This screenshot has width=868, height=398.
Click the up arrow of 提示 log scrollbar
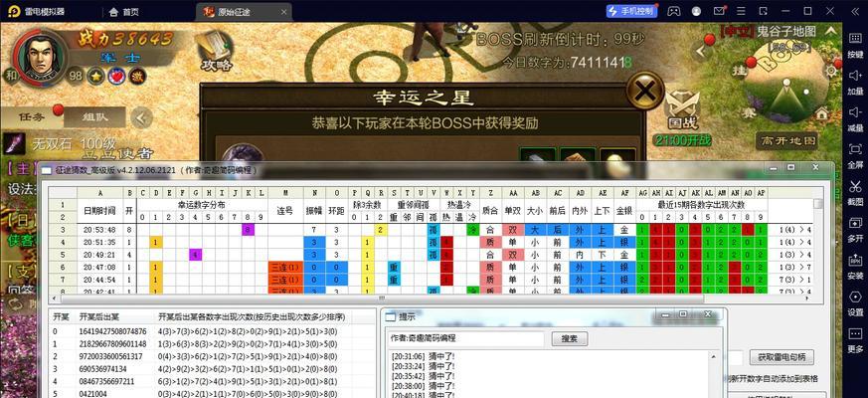click(x=714, y=357)
